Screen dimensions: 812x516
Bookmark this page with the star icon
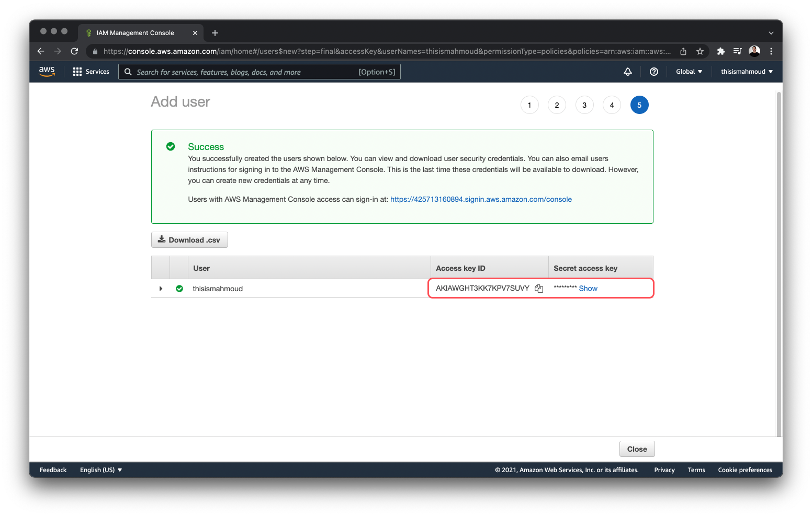[700, 51]
